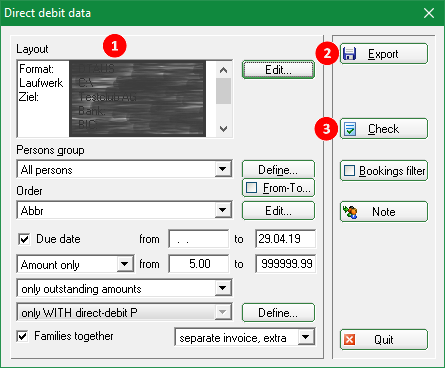Click the amount from field showing 5.00
445x368 pixels.
tap(199, 264)
